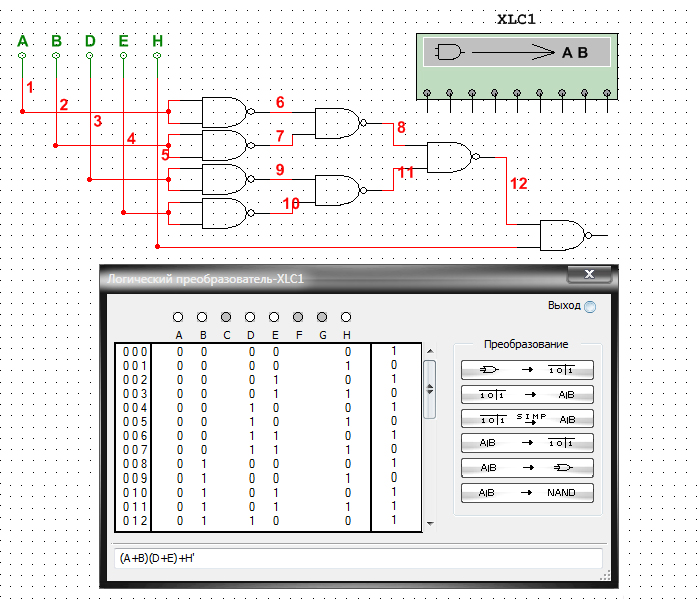
Task: Click the Преобразование group label
Action: pyautogui.click(x=526, y=344)
